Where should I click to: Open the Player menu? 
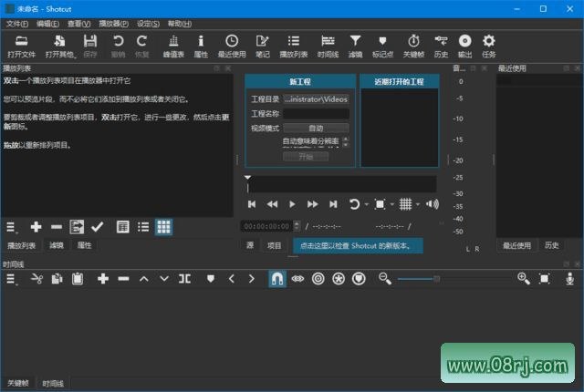pyautogui.click(x=113, y=24)
